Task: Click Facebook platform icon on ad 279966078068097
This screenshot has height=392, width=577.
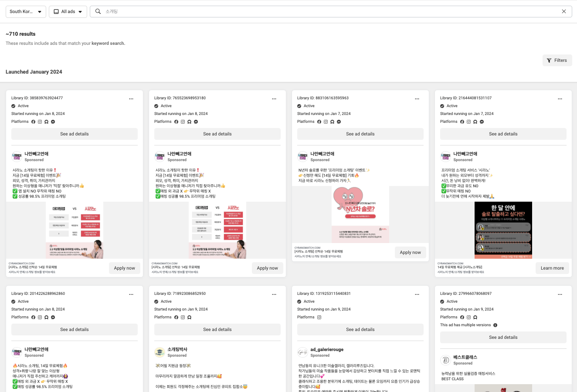Action: tap(462, 318)
